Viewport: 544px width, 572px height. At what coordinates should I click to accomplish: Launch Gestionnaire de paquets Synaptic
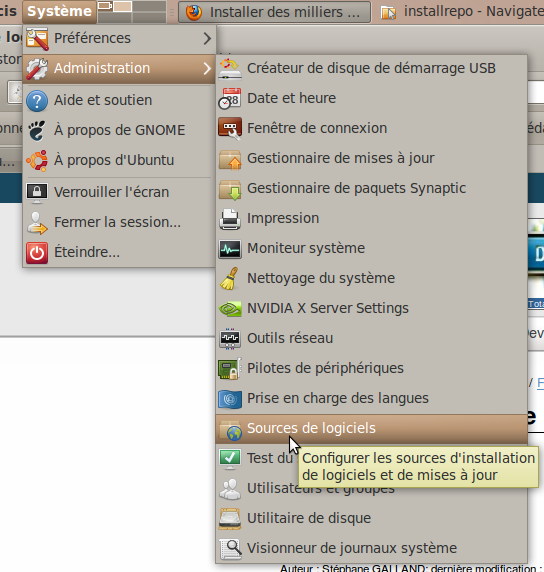[x=371, y=188]
